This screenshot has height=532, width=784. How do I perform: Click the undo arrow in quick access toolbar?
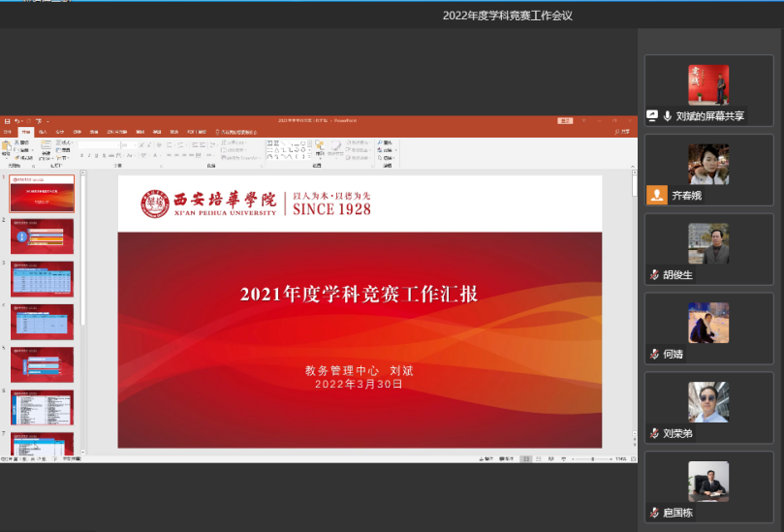pos(16,121)
